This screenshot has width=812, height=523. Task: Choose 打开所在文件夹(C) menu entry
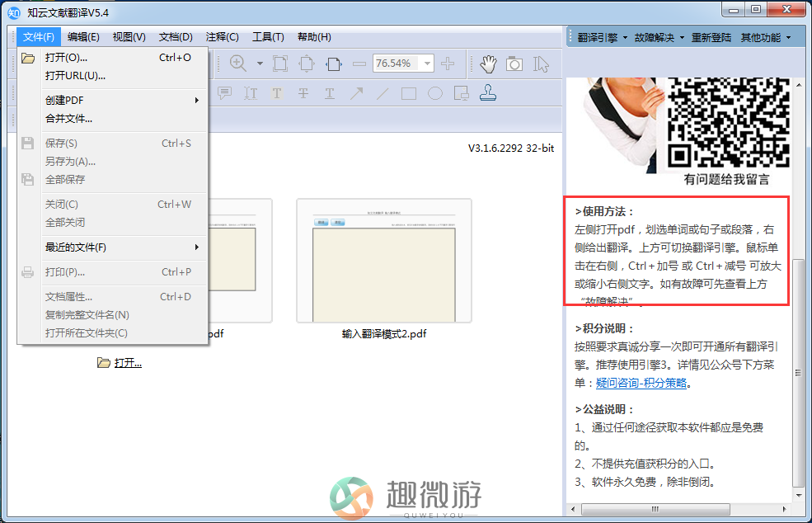(x=113, y=332)
